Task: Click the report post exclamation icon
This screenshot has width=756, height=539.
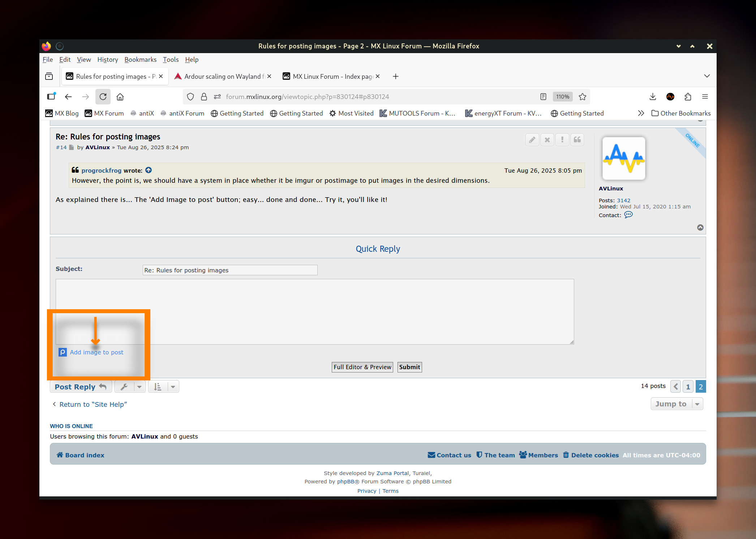Action: point(562,140)
